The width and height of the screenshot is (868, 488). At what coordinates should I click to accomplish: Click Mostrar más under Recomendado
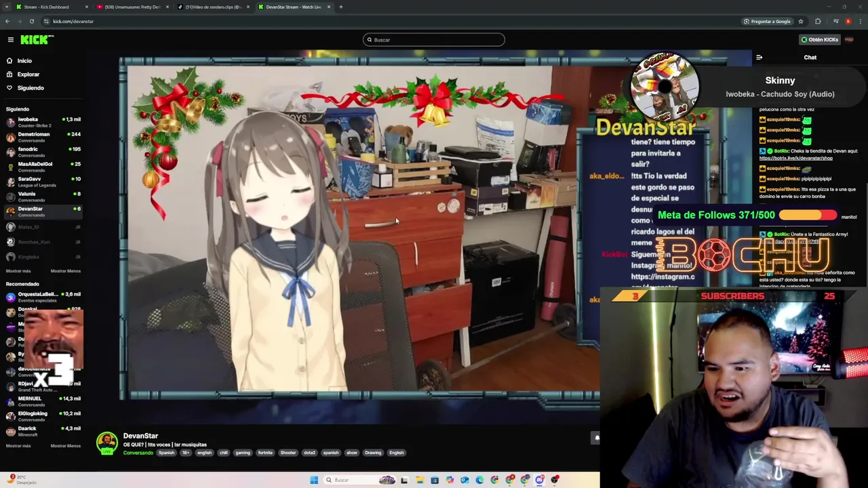pos(18,446)
